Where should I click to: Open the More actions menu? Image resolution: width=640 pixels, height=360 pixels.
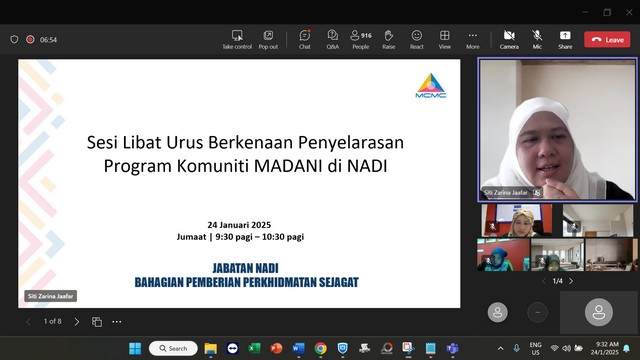pyautogui.click(x=473, y=40)
